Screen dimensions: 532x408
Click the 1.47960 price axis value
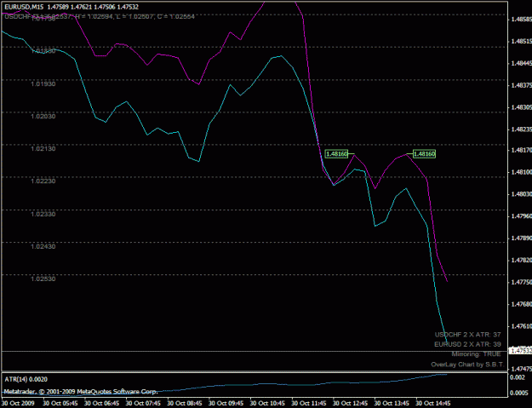click(x=522, y=215)
